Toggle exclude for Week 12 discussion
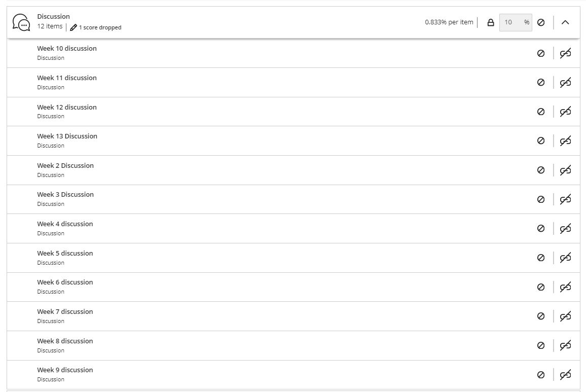 pyautogui.click(x=541, y=112)
